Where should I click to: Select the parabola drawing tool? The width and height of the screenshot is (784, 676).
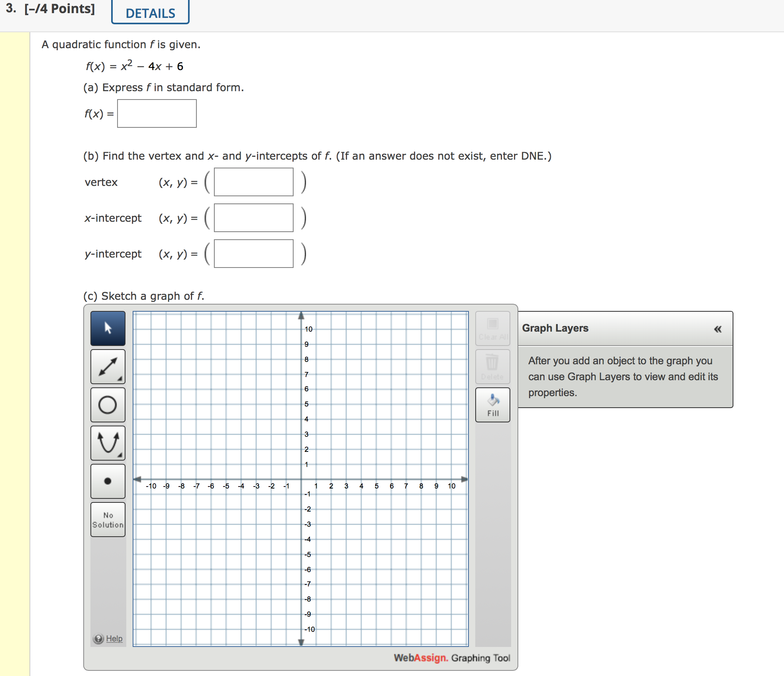[107, 442]
